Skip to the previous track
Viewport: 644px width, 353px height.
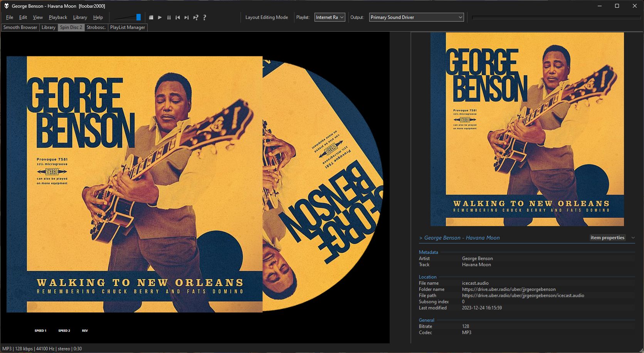pos(178,17)
